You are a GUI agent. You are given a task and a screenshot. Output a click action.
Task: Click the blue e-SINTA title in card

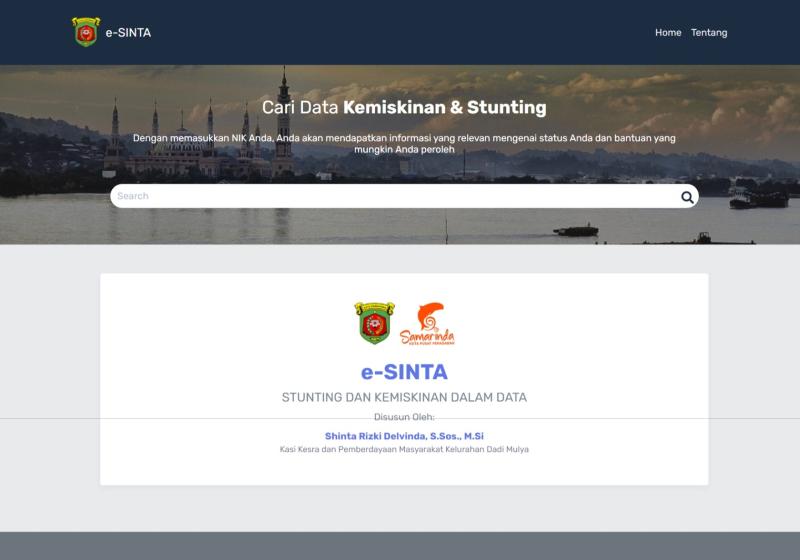[x=404, y=372]
